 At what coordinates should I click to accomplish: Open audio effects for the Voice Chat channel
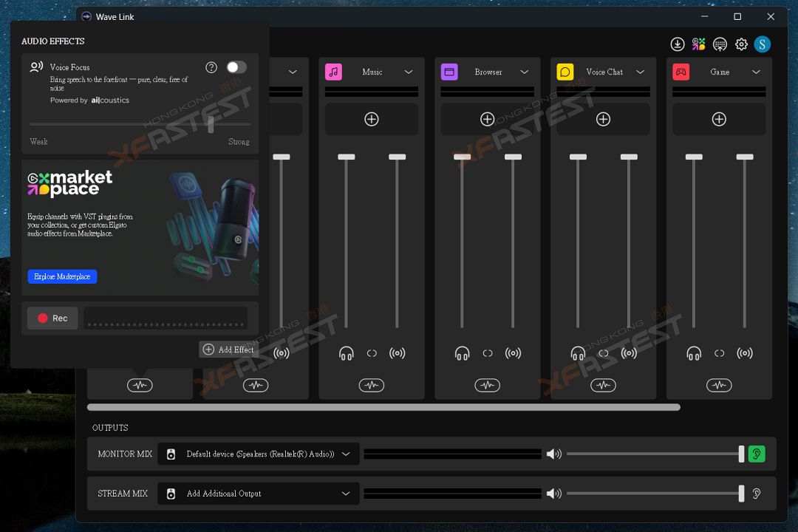click(x=603, y=386)
